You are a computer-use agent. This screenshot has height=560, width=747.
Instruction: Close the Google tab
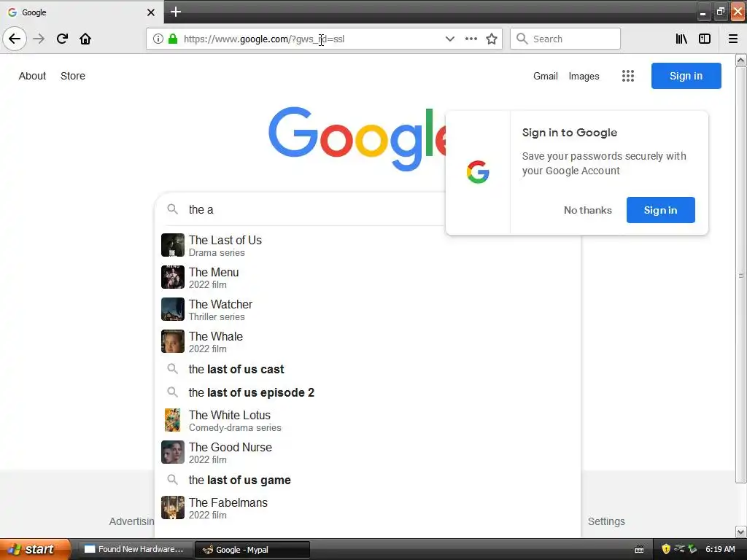tap(150, 12)
